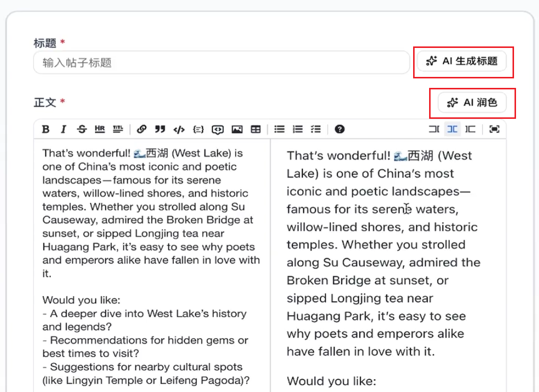The height and width of the screenshot is (392, 539).
Task: Focus the 输入帖子标题 title field
Action: tap(222, 62)
